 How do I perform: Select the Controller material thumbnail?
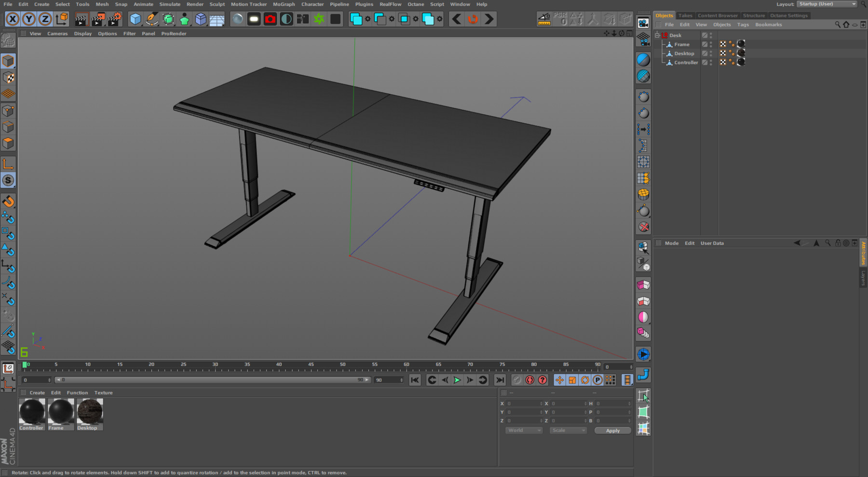click(31, 413)
